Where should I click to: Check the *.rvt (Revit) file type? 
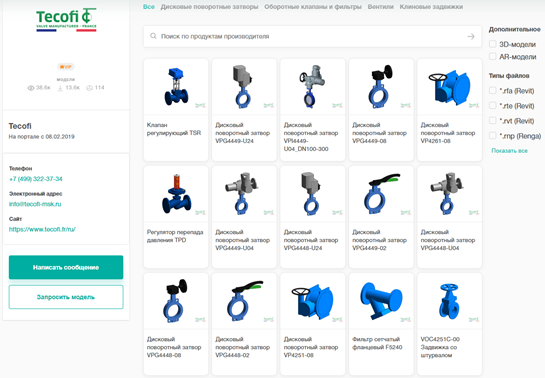coord(492,121)
